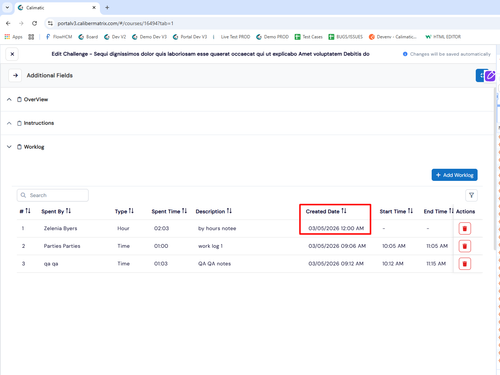The height and width of the screenshot is (375, 500).
Task: Click the Add Worklog button
Action: [455, 175]
